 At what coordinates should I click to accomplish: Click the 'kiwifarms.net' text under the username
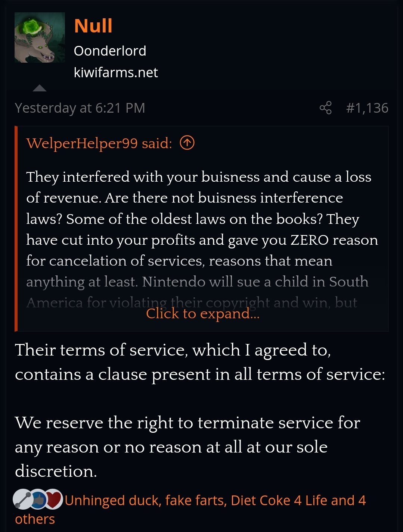point(116,72)
